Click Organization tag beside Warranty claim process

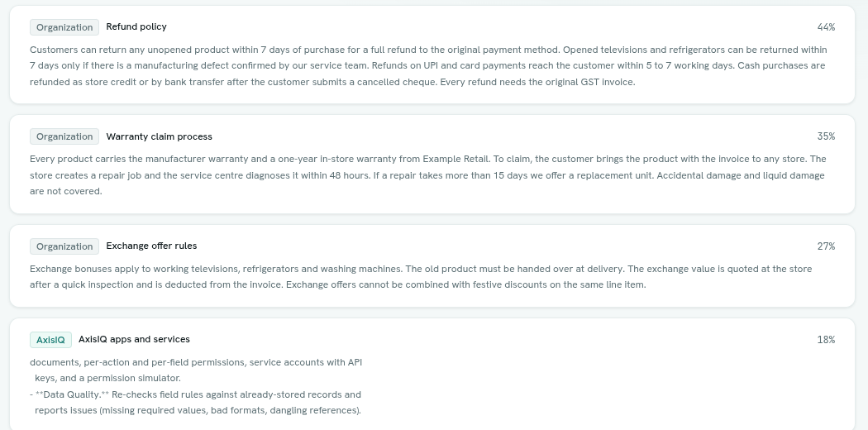pyautogui.click(x=64, y=136)
